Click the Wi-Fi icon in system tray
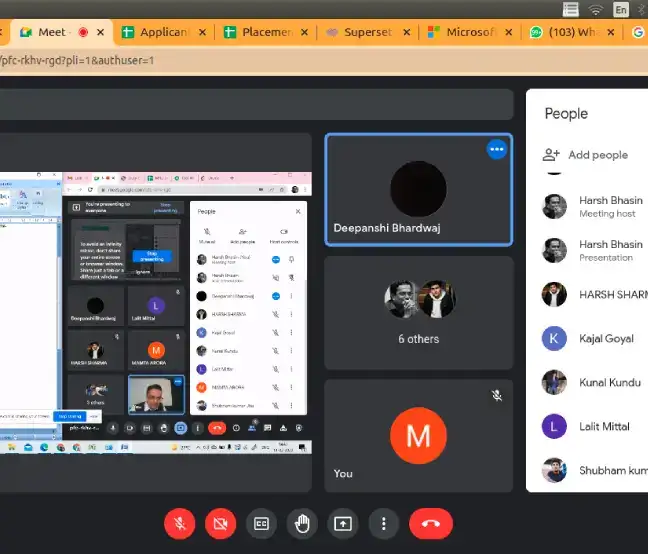Screen dimensions: 648x554 [596, 9]
